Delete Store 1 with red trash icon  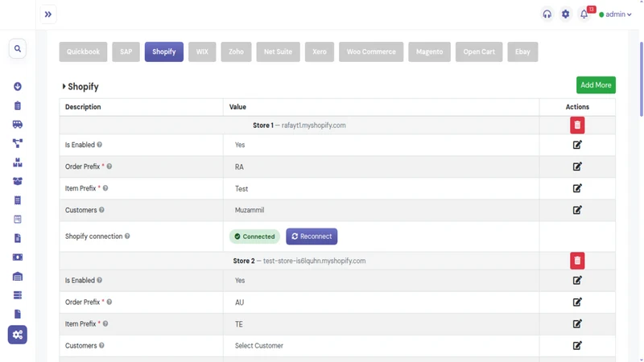pos(577,125)
